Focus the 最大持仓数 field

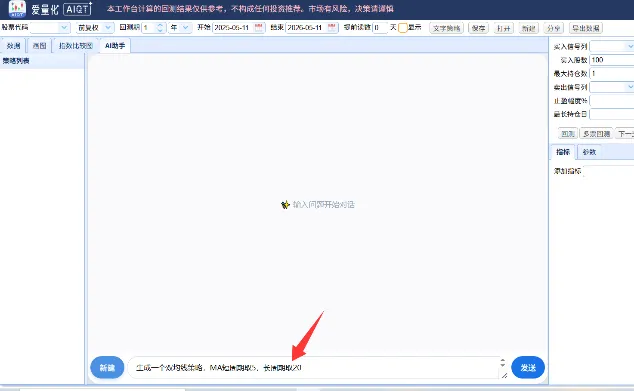(612, 74)
